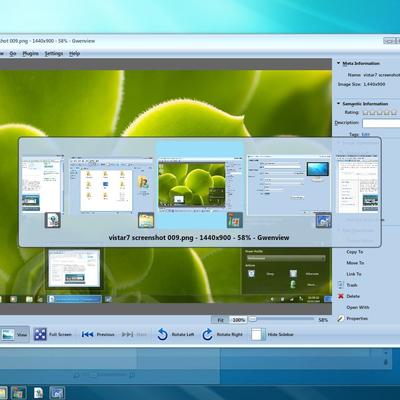Viewport: 400px width, 400px height.
Task: Open the Go menu
Action: (x=13, y=53)
